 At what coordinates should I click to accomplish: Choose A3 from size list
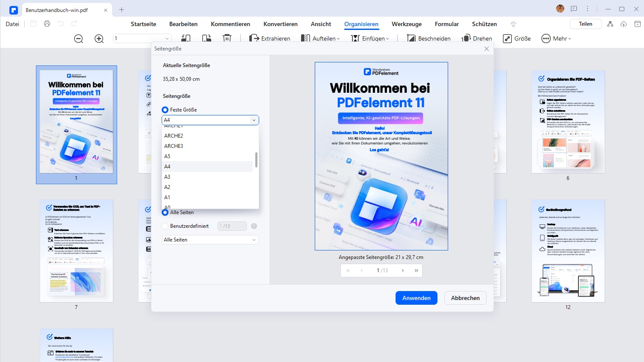pyautogui.click(x=208, y=177)
